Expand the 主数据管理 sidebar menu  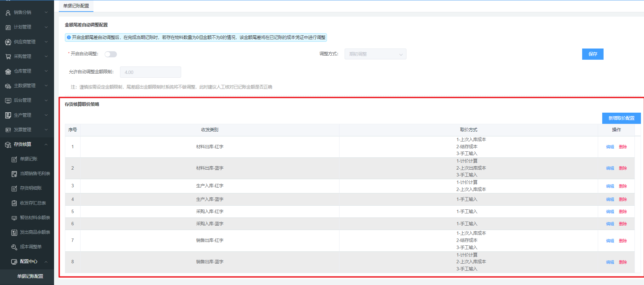click(x=46, y=86)
